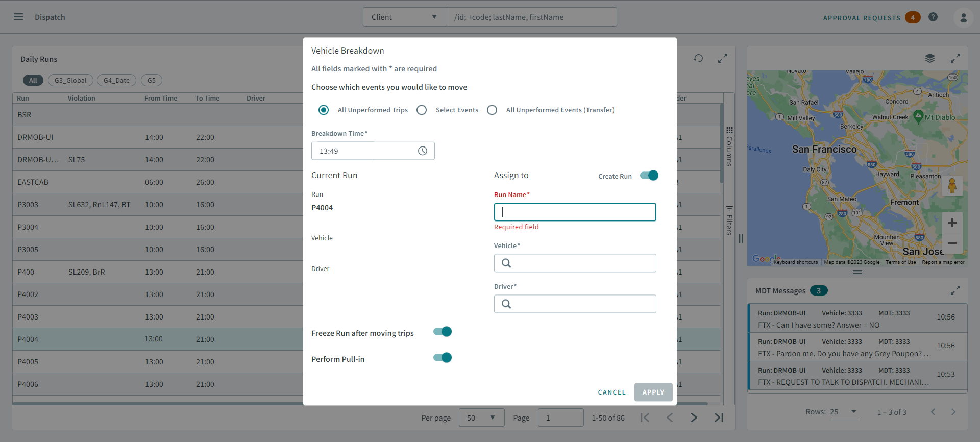
Task: Open the MDT Rows 25 dropdown
Action: (844, 412)
